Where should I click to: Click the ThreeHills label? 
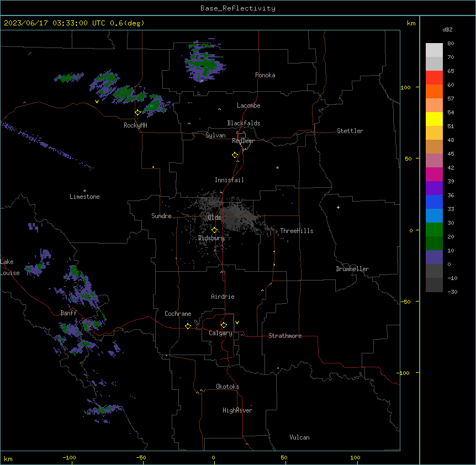click(297, 231)
